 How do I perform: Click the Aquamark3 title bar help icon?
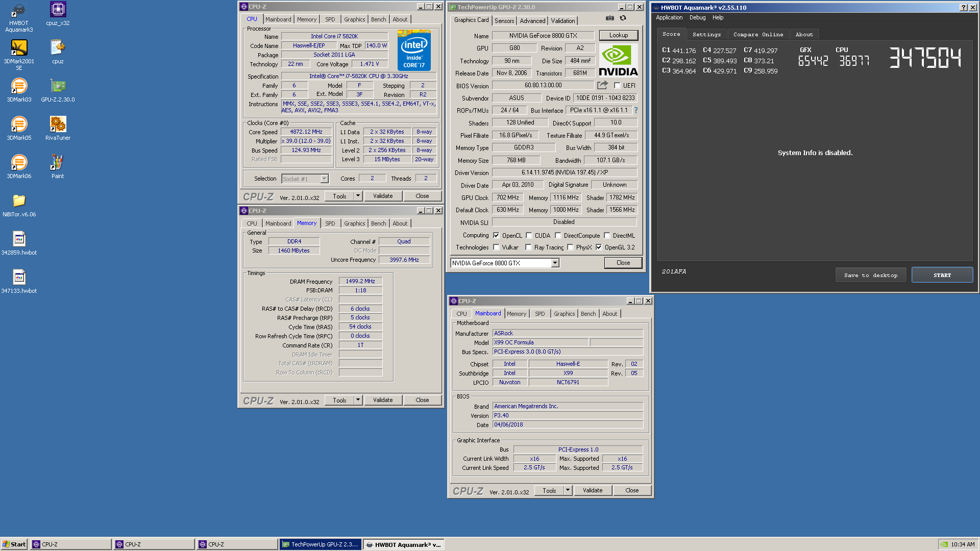tap(963, 8)
